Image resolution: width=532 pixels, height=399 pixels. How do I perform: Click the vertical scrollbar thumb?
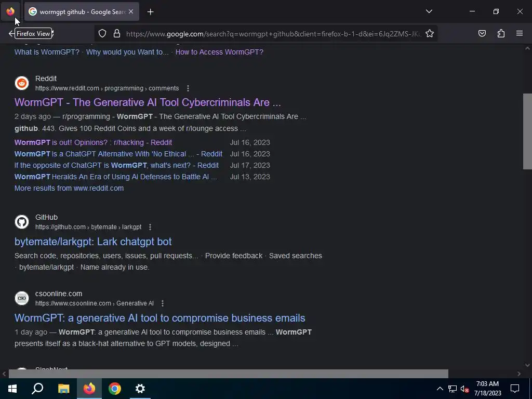(x=527, y=131)
